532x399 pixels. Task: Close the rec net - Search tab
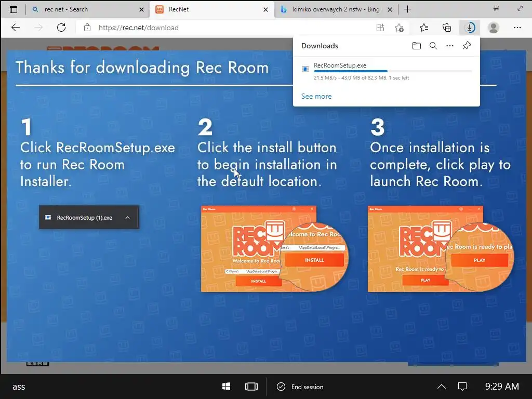141,9
